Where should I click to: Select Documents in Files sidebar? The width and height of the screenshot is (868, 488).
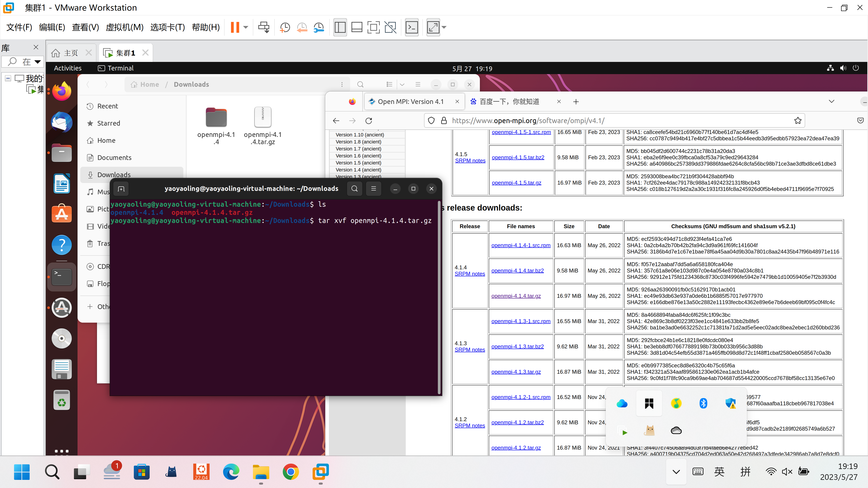(131, 158)
